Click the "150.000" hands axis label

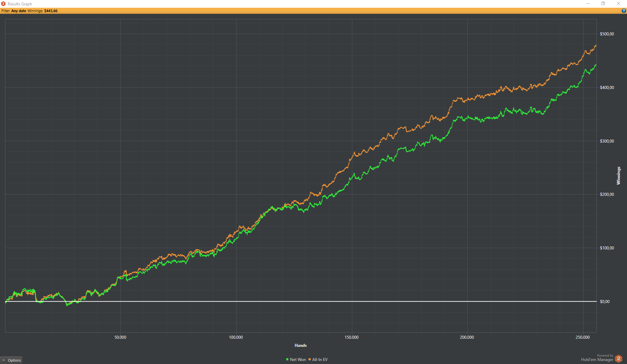tap(352, 337)
